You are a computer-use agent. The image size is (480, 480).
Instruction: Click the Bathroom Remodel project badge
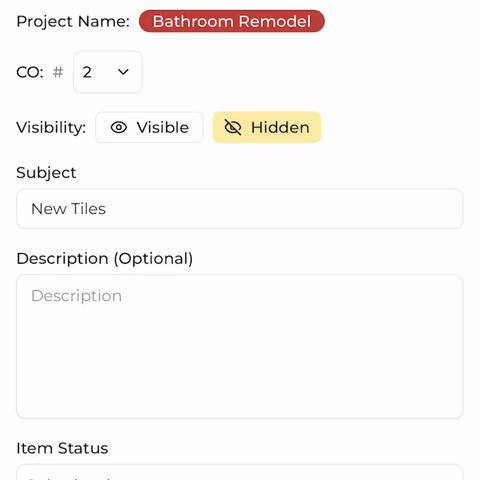pos(232,21)
